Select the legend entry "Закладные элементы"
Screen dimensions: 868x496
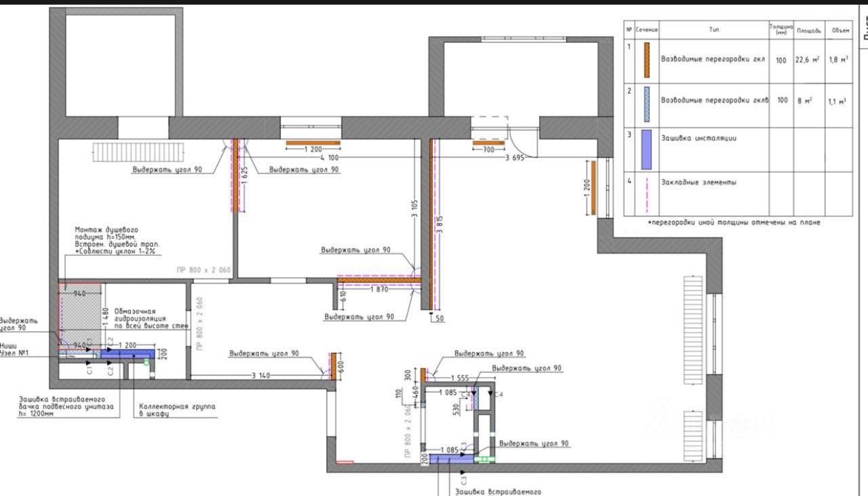(698, 183)
